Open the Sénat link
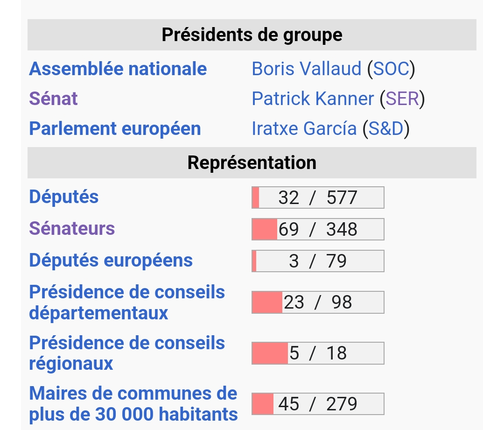This screenshot has height=430, width=504. coord(53,99)
